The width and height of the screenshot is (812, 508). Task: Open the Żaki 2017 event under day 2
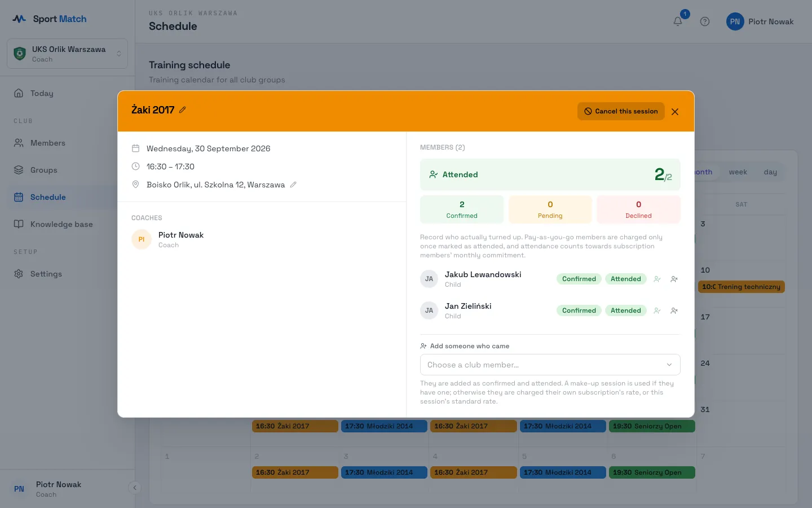[x=295, y=472]
